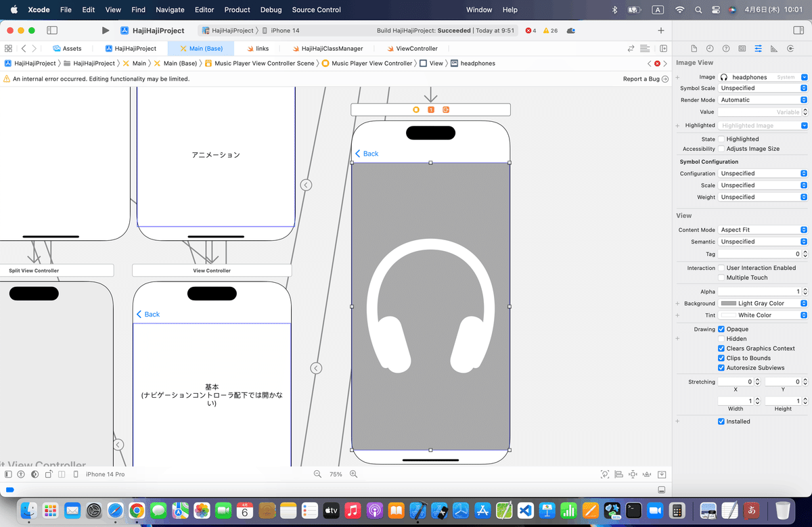Check Multiple Touch option
The width and height of the screenshot is (812, 527).
(721, 277)
